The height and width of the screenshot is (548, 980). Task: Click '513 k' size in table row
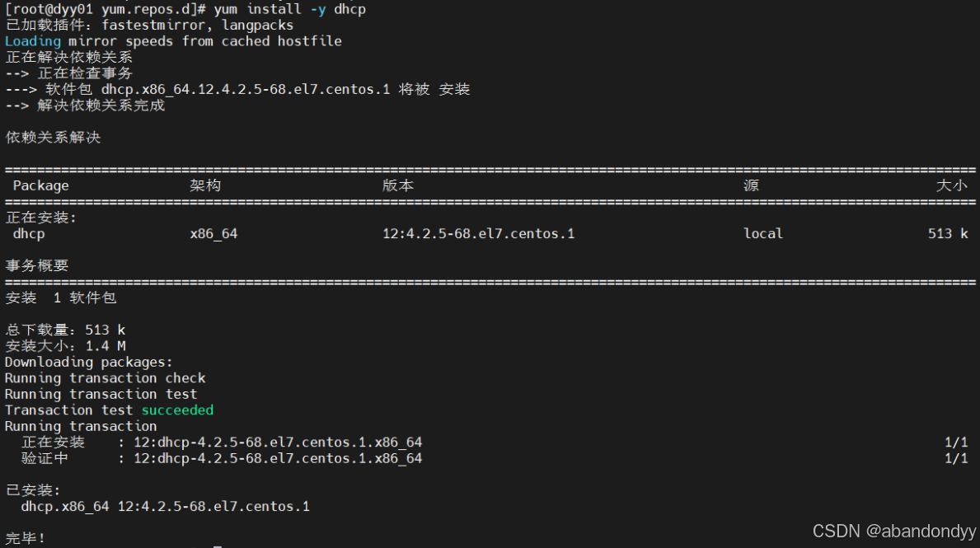(x=948, y=234)
